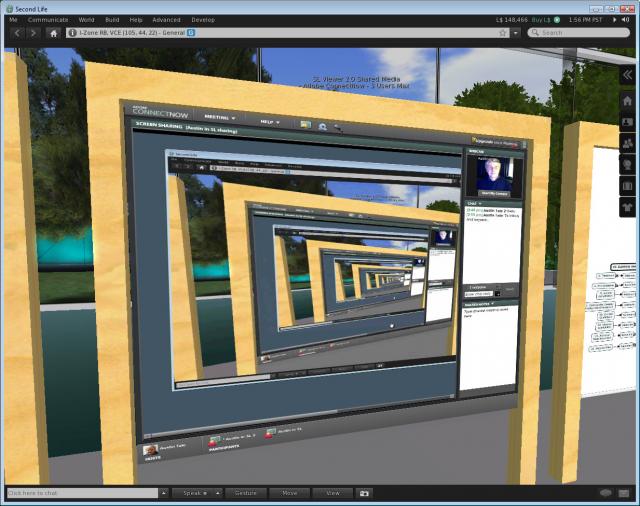
Task: Open the Me menu
Action: pyautogui.click(x=13, y=20)
